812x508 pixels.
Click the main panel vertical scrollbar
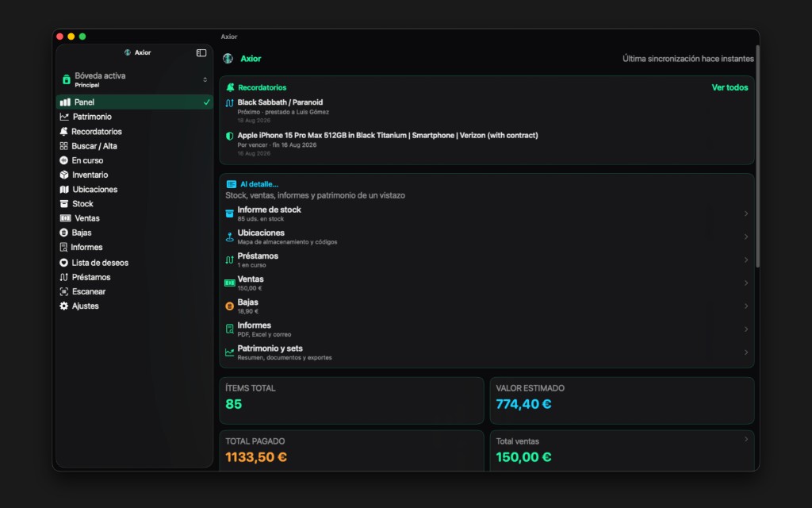757,156
